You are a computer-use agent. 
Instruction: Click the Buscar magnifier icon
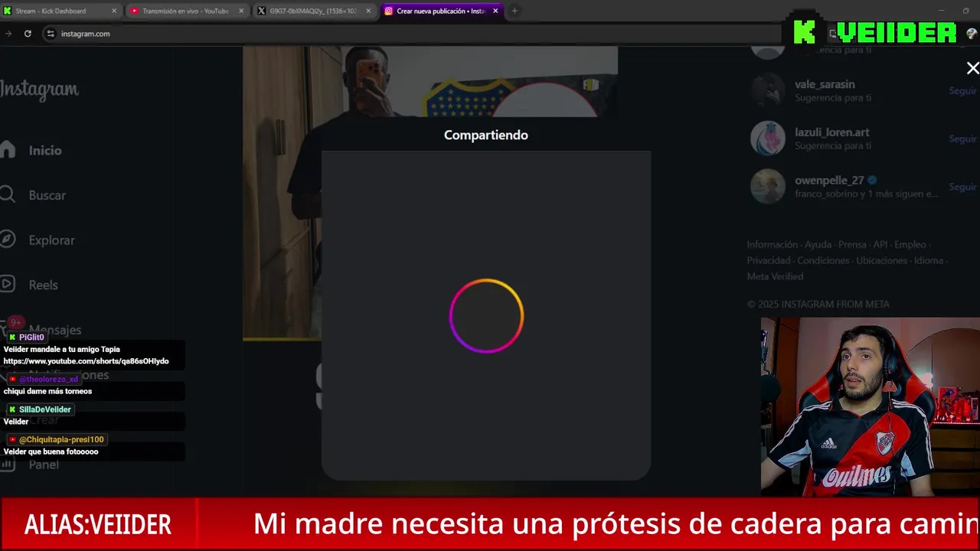click(7, 195)
